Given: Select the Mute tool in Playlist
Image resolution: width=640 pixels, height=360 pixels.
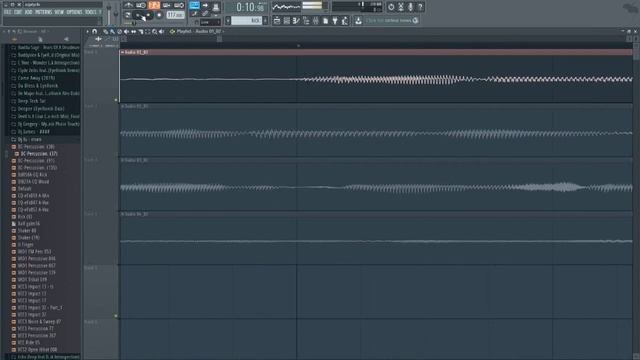Looking at the screenshot, I should tap(127, 31).
